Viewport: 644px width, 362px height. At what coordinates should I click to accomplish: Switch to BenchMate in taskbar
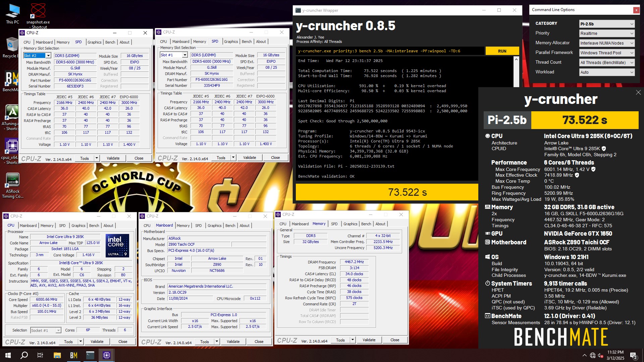[74, 355]
